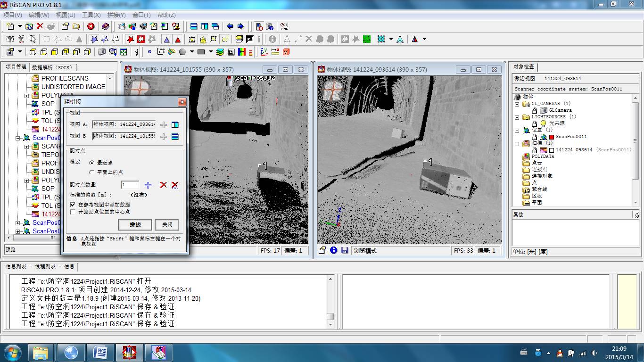Tile windows horizontally using toolbar icon
This screenshot has height=362, width=644.
[193, 26]
